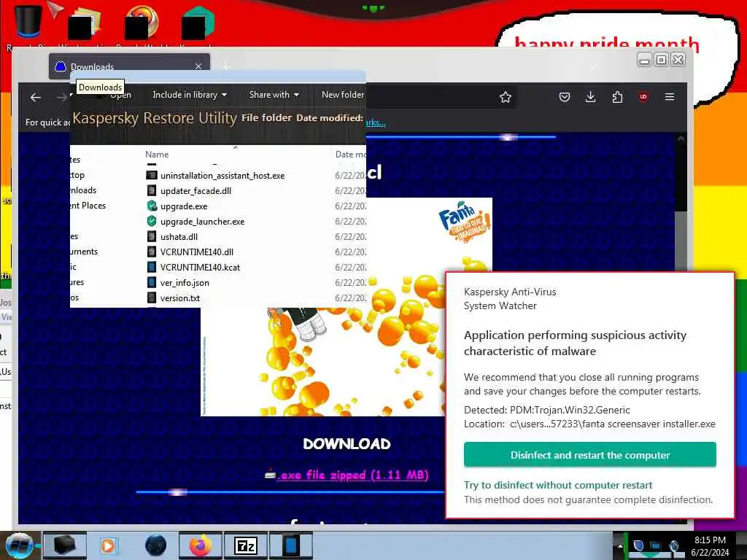This screenshot has height=560, width=747.
Task: Select the updater_facade.dll file name
Action: [x=196, y=191]
